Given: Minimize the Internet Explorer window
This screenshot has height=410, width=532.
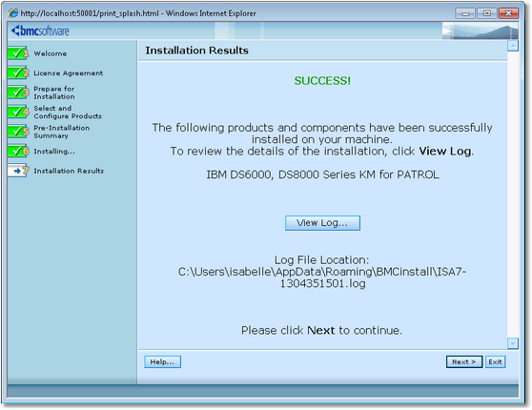Looking at the screenshot, I should pyautogui.click(x=465, y=13).
